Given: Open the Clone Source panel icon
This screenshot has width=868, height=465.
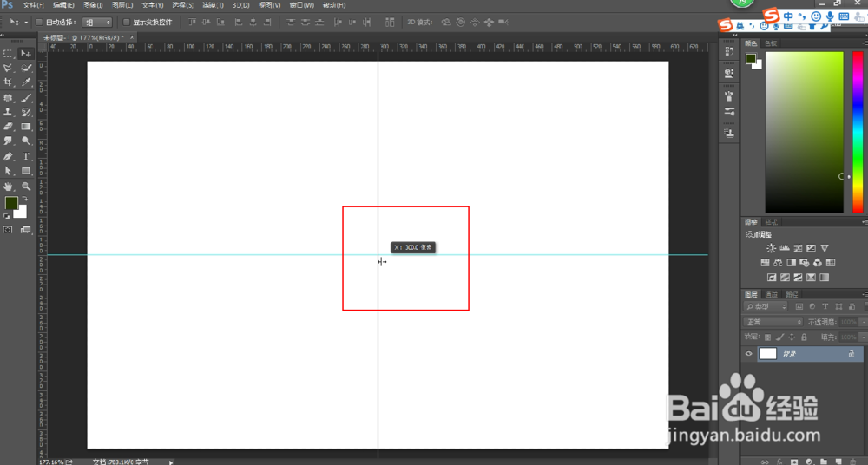Looking at the screenshot, I should coord(729,133).
